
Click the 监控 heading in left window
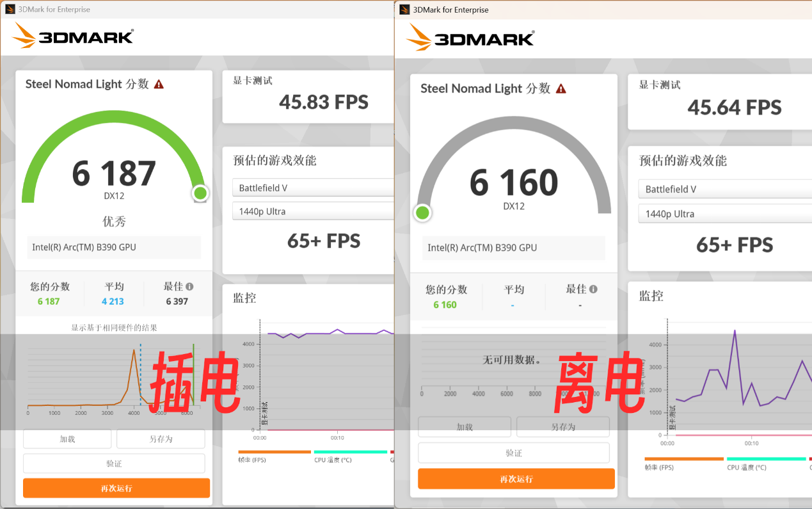pyautogui.click(x=244, y=298)
